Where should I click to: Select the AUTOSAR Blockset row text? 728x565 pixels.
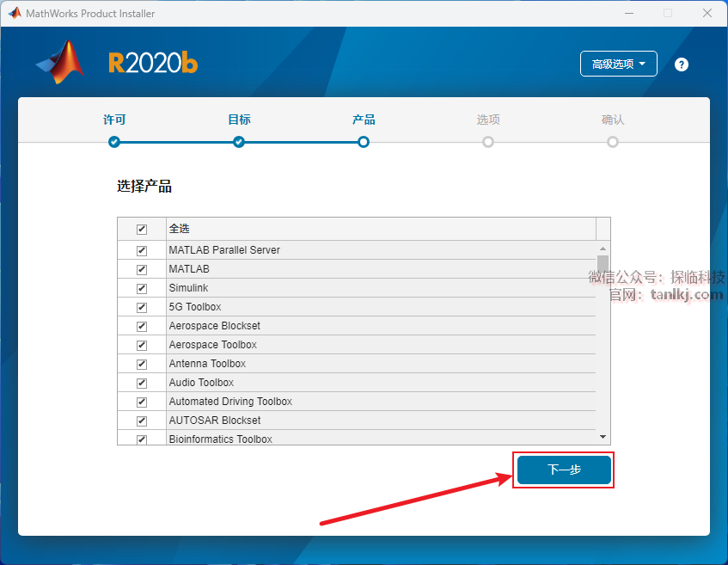coord(215,420)
